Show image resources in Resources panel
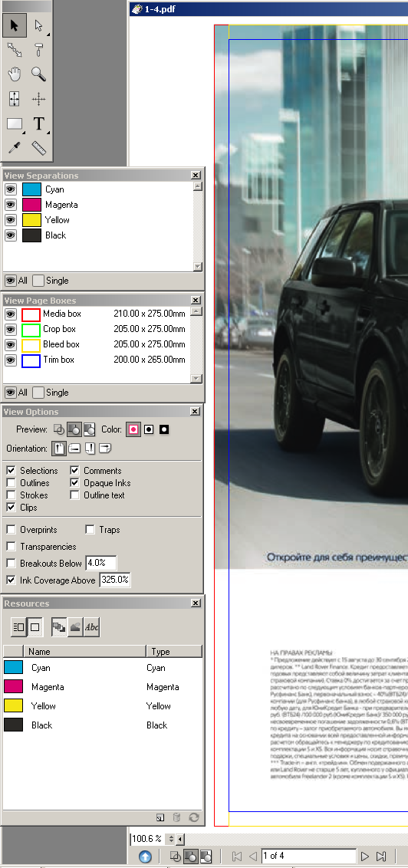Image resolution: width=408 pixels, height=868 pixels. 75,627
